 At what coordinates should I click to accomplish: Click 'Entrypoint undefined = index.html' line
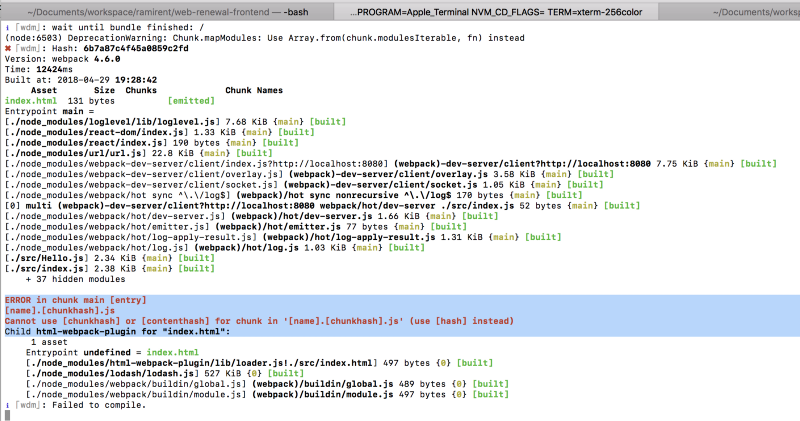click(112, 353)
